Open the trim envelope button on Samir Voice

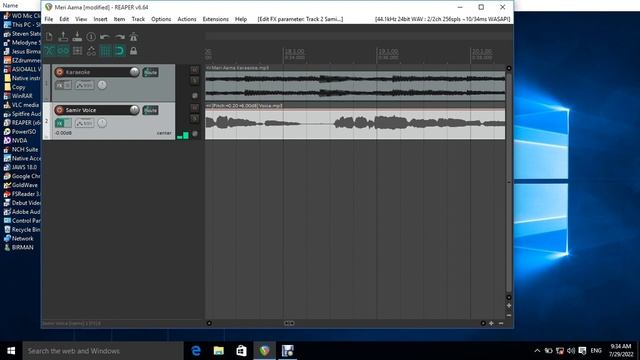[84, 123]
